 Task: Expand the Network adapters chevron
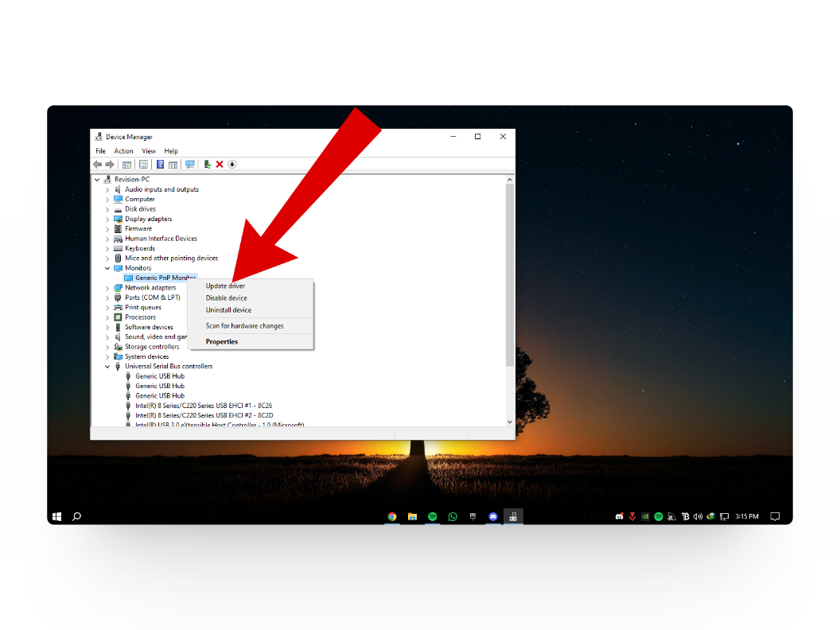point(107,288)
